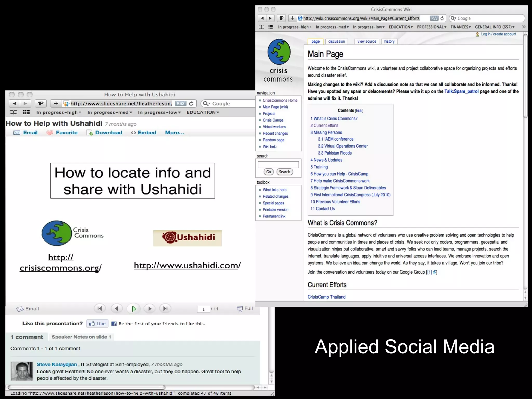The image size is (532, 399).
Task: Switch to the wiki discussion tab
Action: click(336, 41)
